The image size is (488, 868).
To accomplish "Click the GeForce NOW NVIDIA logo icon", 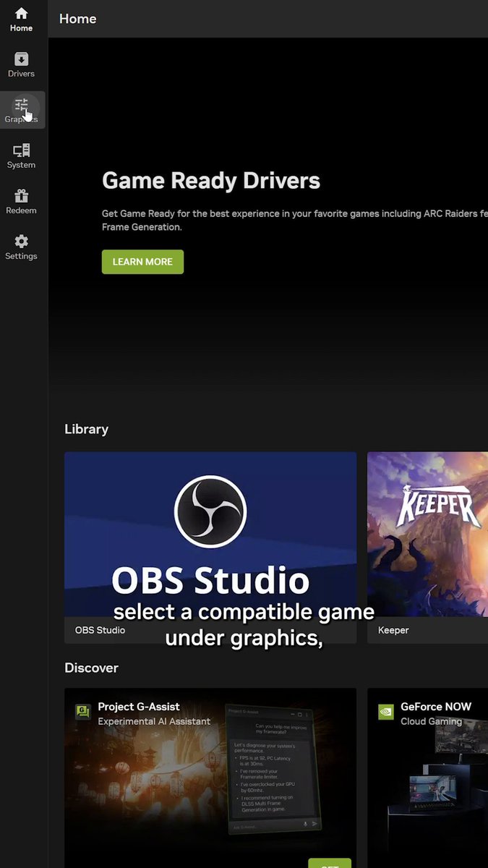I will click(386, 712).
